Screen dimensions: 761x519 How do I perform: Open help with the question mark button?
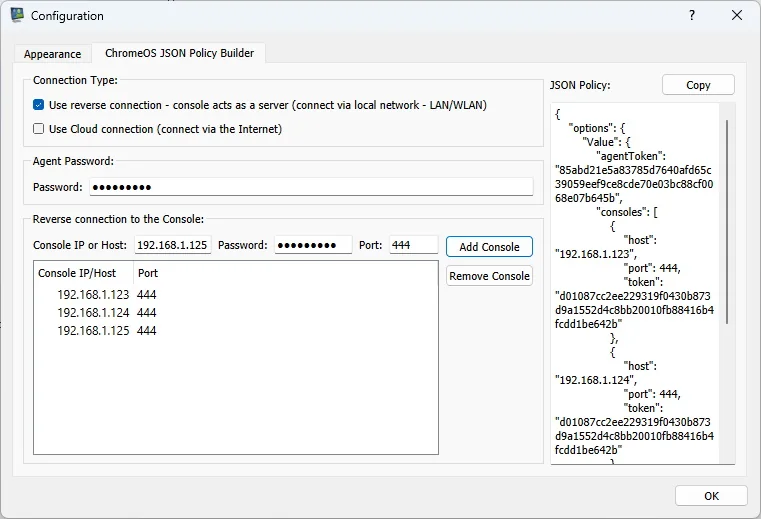coord(692,15)
